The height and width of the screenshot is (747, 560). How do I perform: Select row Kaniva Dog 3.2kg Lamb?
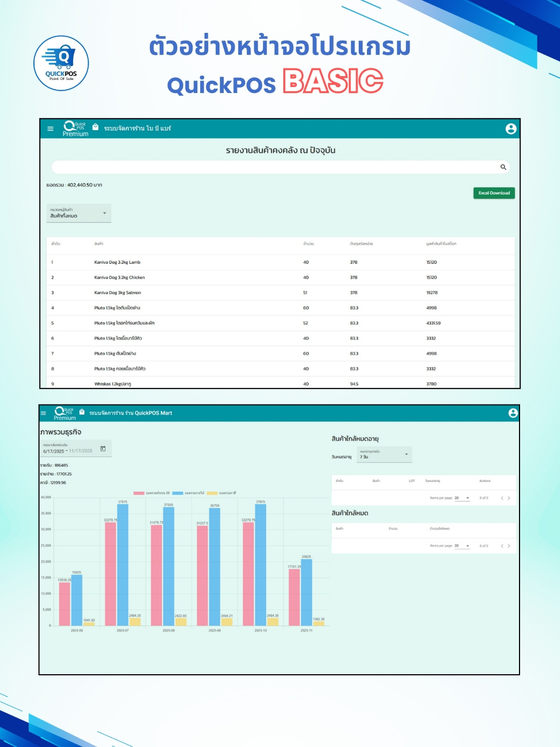281,262
